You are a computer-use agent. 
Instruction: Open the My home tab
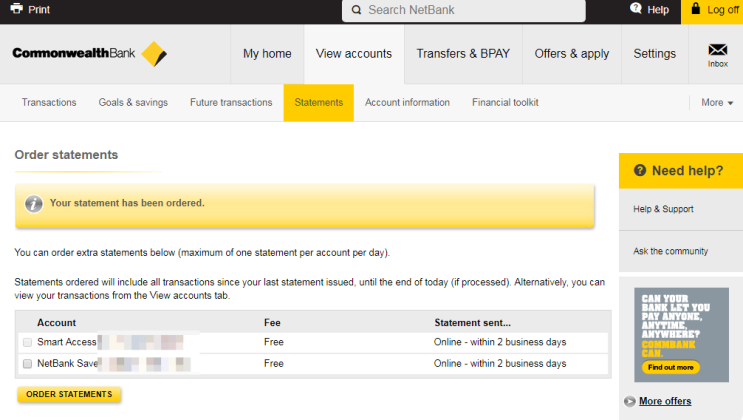point(267,54)
